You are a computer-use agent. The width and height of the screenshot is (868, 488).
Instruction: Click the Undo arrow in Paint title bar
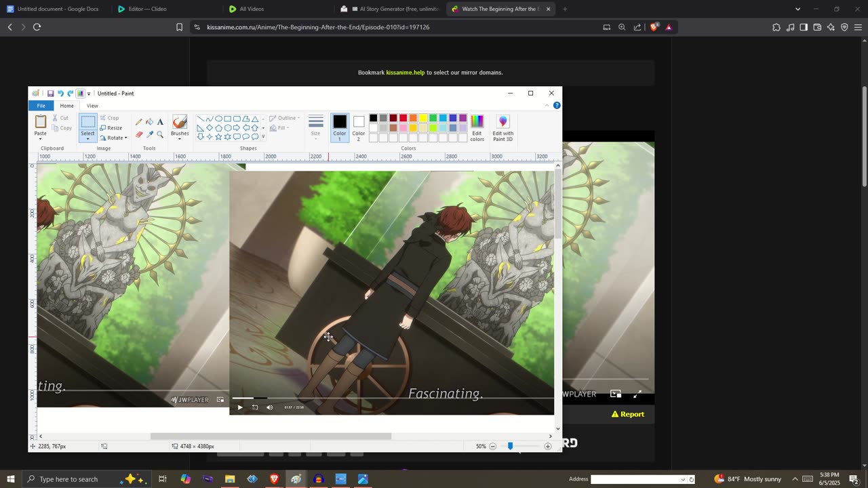[60, 94]
